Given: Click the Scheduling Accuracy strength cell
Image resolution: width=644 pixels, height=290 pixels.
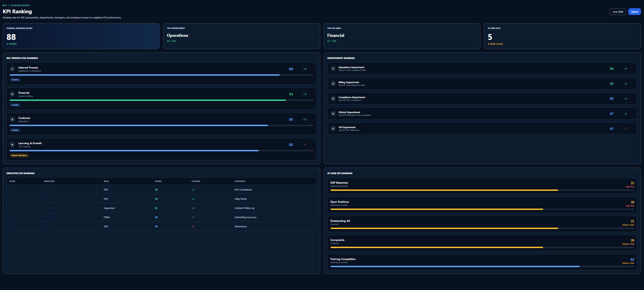Looking at the screenshot, I should 245,217.
